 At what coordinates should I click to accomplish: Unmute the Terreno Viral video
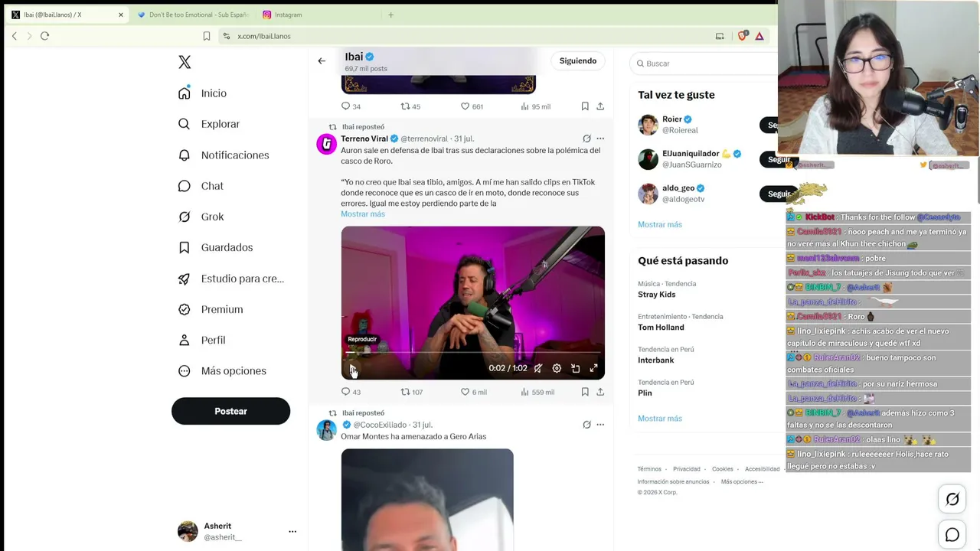click(x=538, y=368)
